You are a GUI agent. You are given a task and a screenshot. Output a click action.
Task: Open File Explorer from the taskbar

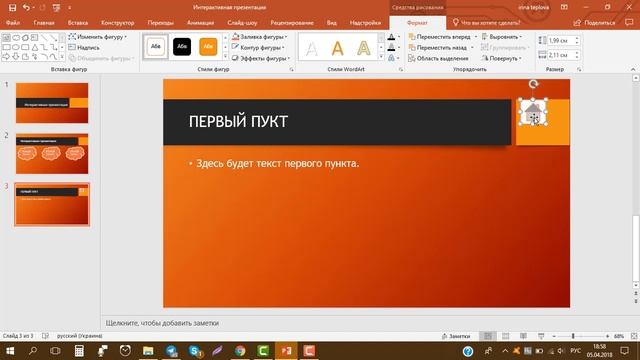coord(148,351)
